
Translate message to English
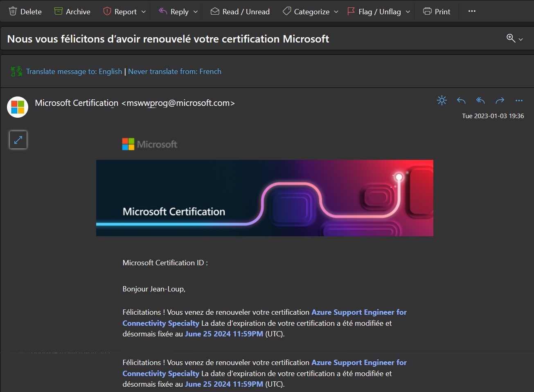tap(74, 72)
